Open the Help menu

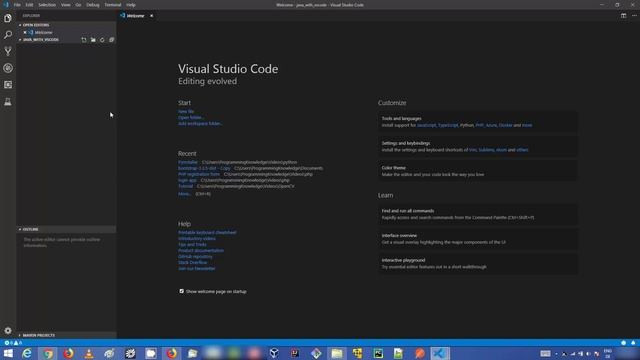pyautogui.click(x=131, y=5)
